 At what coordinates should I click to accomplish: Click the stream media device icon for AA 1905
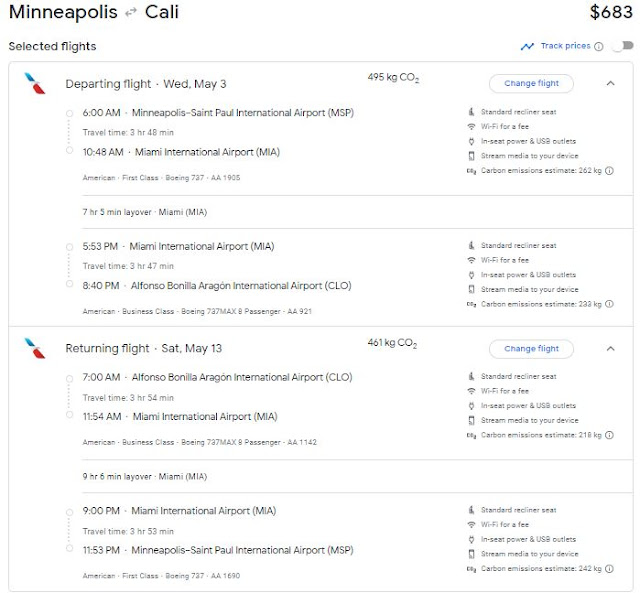point(471,156)
